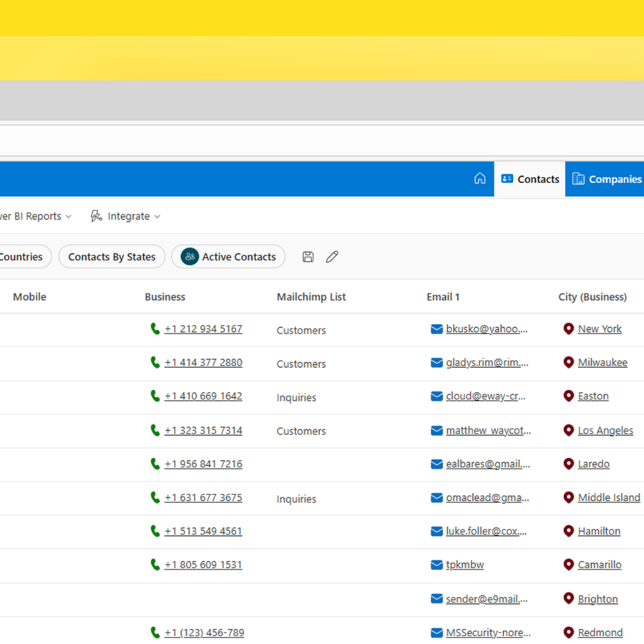Click phone icon next to +1 212 934 5167
The image size is (644, 644).
tap(155, 329)
